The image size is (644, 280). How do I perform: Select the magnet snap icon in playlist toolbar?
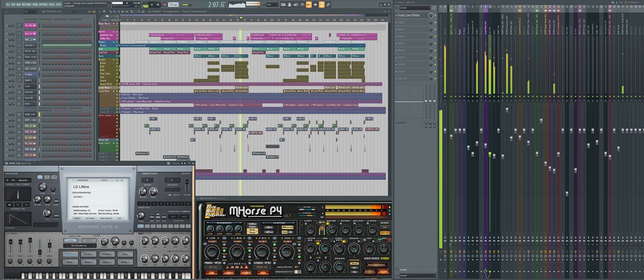(x=104, y=11)
